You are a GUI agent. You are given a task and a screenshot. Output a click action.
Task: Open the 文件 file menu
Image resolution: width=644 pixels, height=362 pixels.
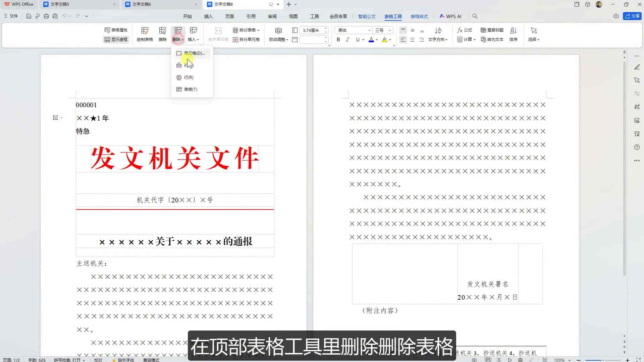click(11, 16)
